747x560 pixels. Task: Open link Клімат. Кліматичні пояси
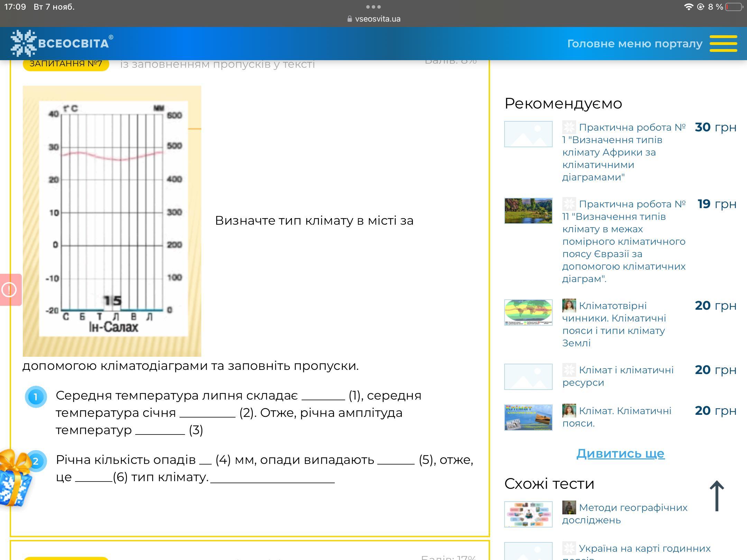(x=617, y=417)
